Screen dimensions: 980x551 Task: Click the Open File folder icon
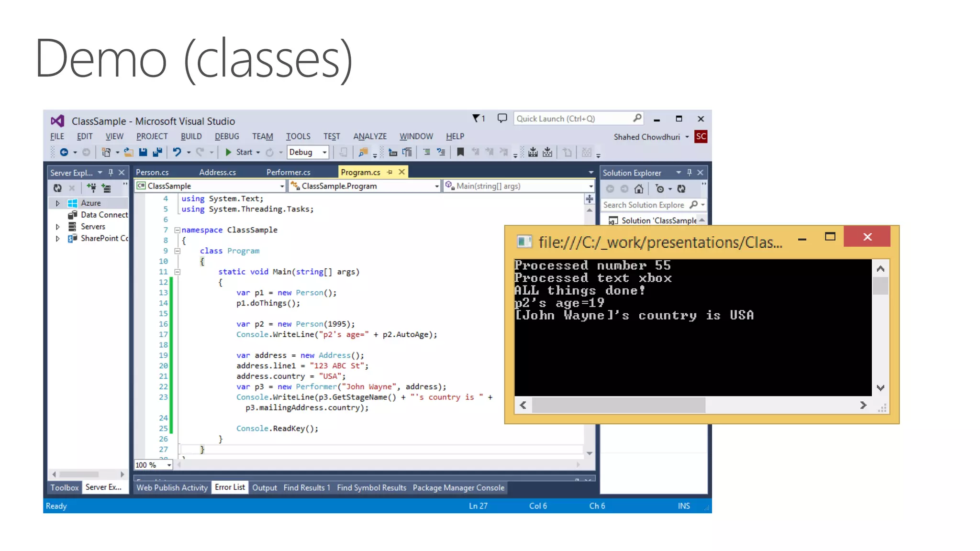[128, 152]
